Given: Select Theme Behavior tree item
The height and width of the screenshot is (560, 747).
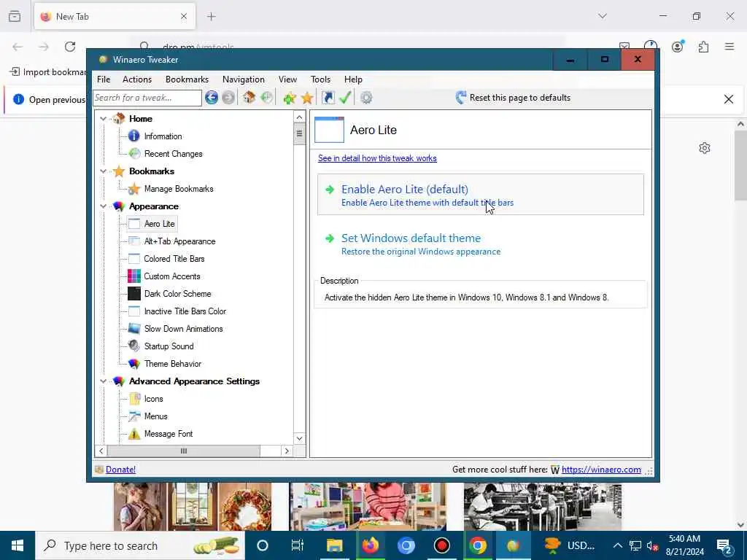Looking at the screenshot, I should point(172,364).
